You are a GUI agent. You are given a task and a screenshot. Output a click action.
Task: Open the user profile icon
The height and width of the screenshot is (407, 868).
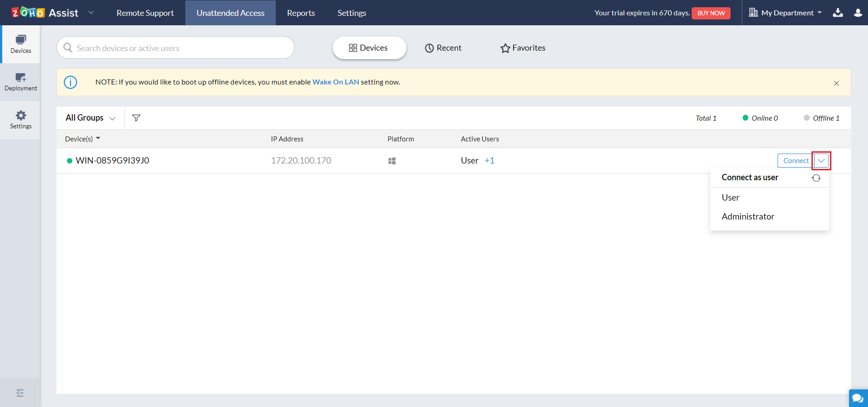click(858, 13)
